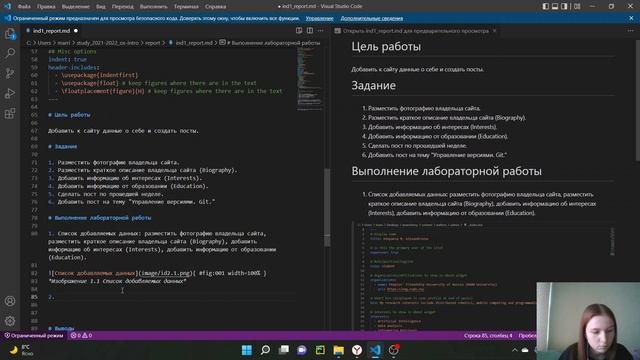The height and width of the screenshot is (360, 640).
Task: Open the Выделение menu
Action: coord(76,7)
